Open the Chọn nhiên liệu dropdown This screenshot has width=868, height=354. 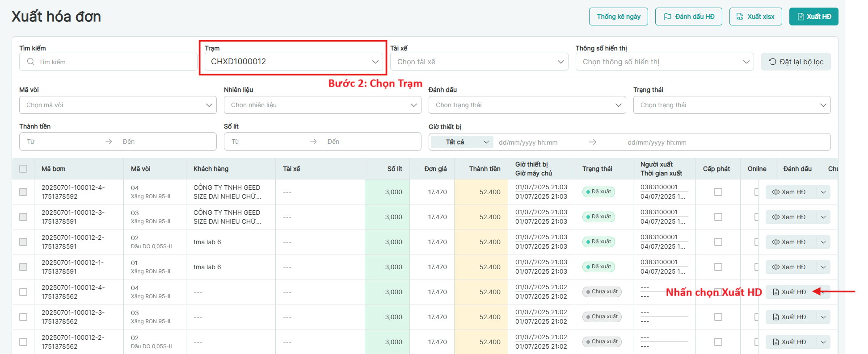322,105
